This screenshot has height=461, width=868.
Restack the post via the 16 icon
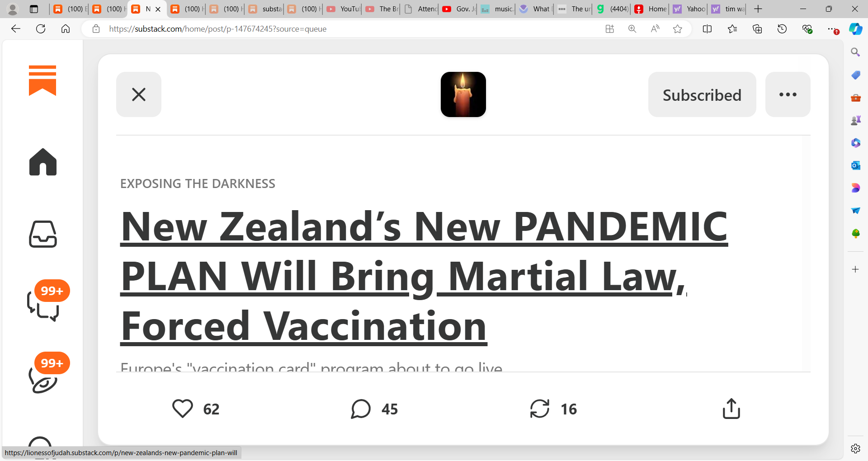tap(540, 409)
